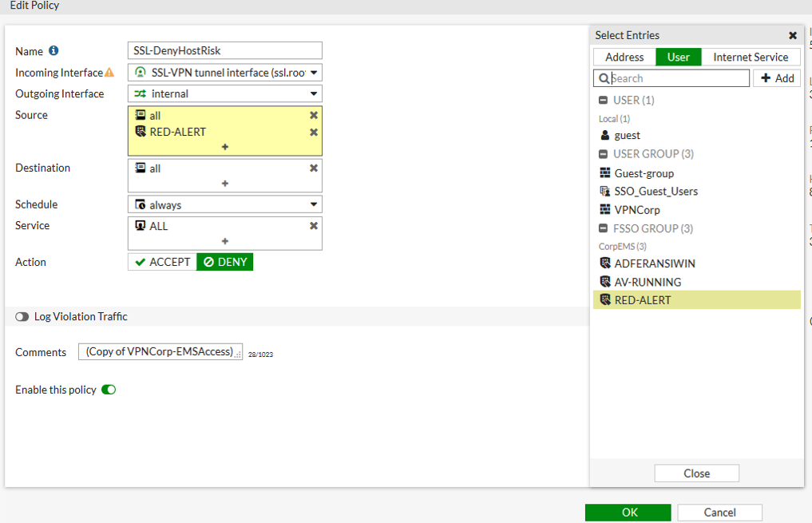Screen dimensions: 812x523
Task: Click the policy Name text field
Action: 224,51
